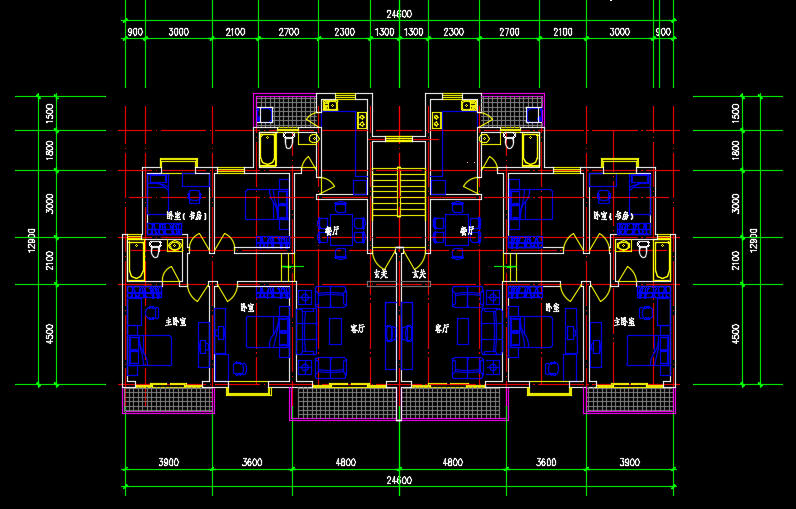This screenshot has height=509, width=796.
Task: Select the yellow central staircase
Action: tap(399, 193)
